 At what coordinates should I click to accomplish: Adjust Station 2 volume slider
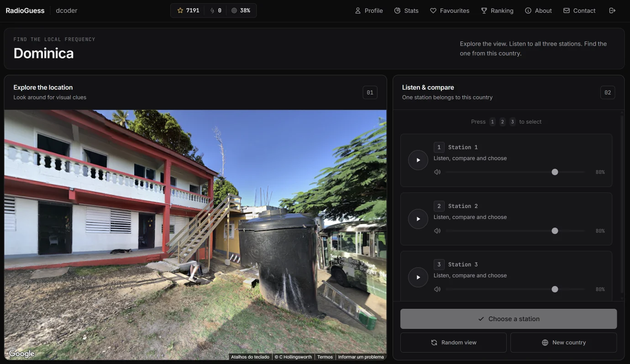[x=515, y=231]
